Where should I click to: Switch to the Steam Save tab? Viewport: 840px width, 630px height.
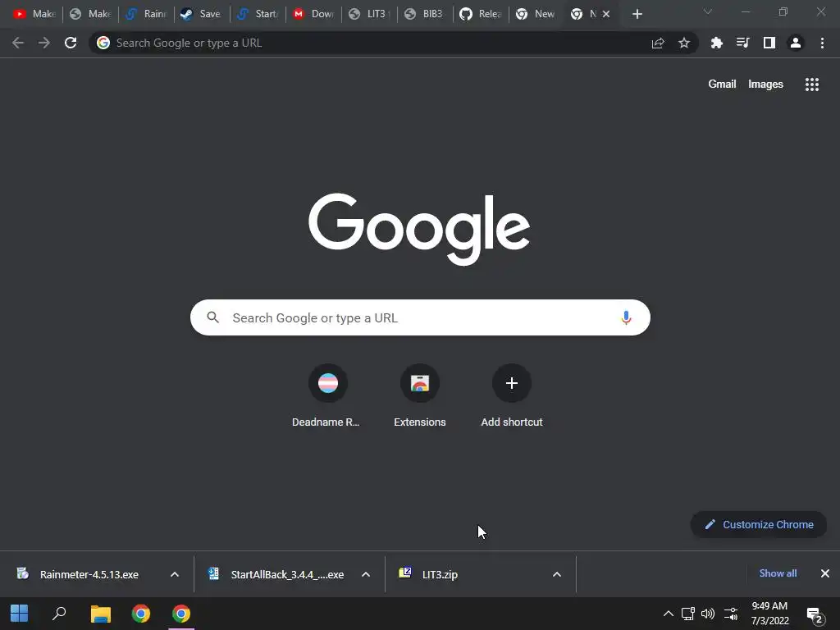[202, 15]
